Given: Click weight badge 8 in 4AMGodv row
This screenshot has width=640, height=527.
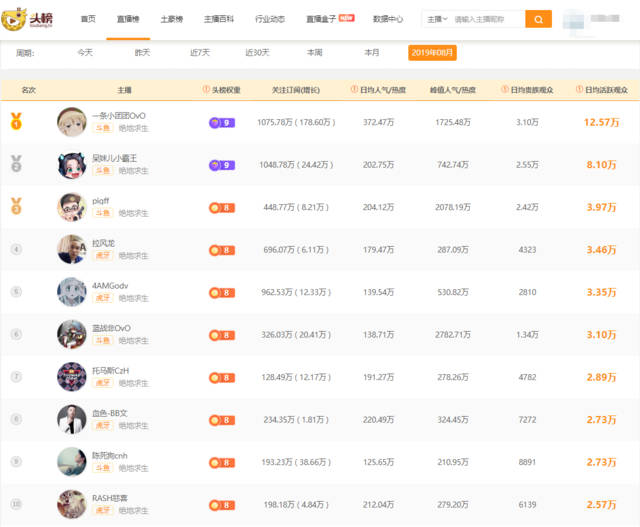Looking at the screenshot, I should [222, 293].
